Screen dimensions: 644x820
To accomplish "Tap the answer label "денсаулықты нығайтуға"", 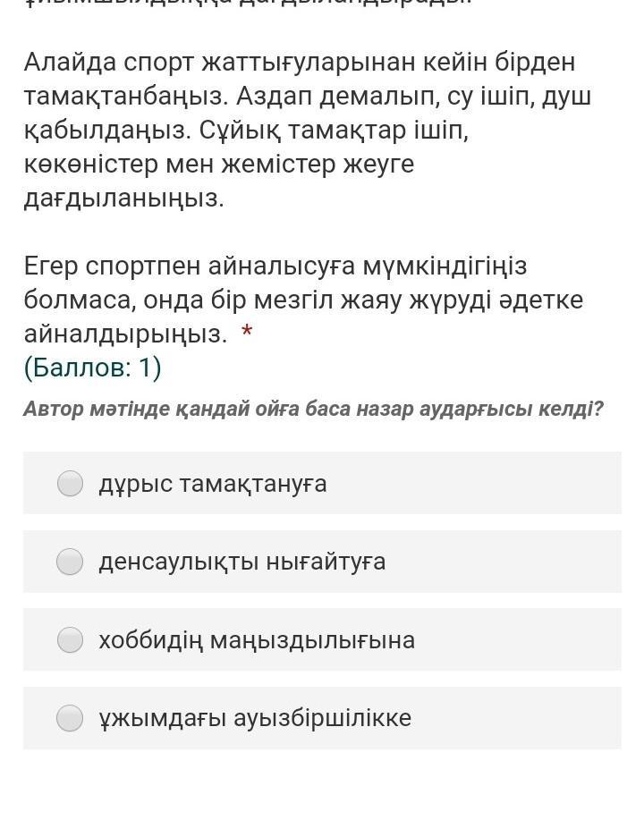I will click(242, 562).
